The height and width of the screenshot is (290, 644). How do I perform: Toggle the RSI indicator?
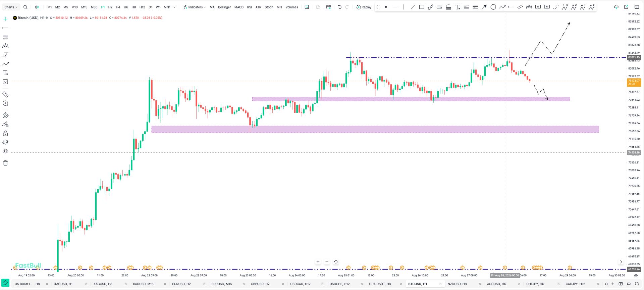coord(250,7)
